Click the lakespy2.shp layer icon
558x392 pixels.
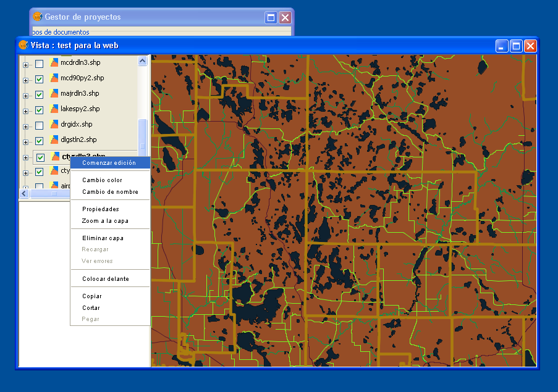click(x=54, y=109)
